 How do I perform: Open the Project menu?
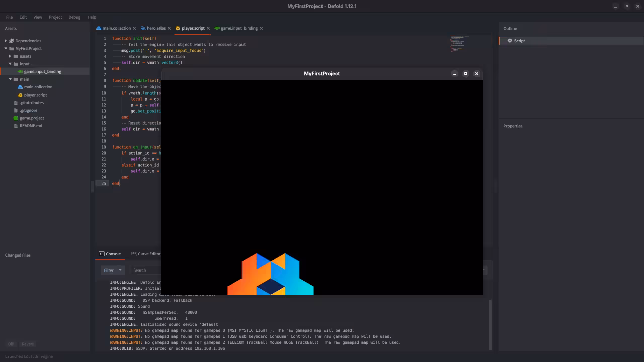click(x=55, y=17)
